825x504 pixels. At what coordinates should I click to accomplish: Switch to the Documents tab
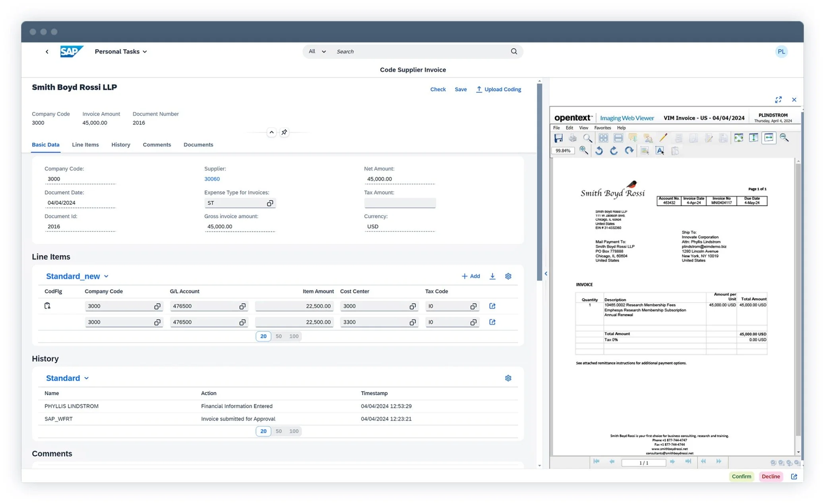click(198, 145)
